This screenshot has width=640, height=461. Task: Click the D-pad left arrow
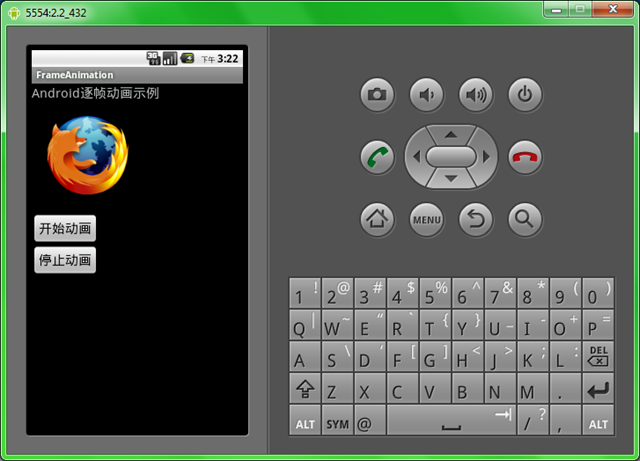416,157
